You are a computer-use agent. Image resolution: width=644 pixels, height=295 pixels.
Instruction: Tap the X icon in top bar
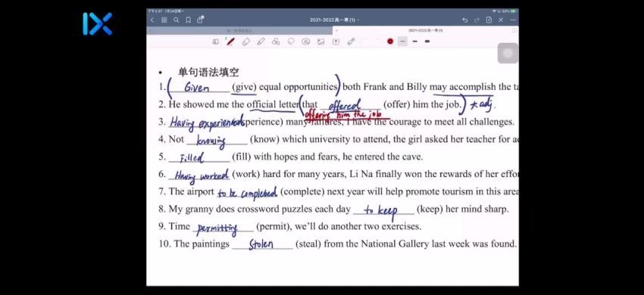(x=501, y=20)
